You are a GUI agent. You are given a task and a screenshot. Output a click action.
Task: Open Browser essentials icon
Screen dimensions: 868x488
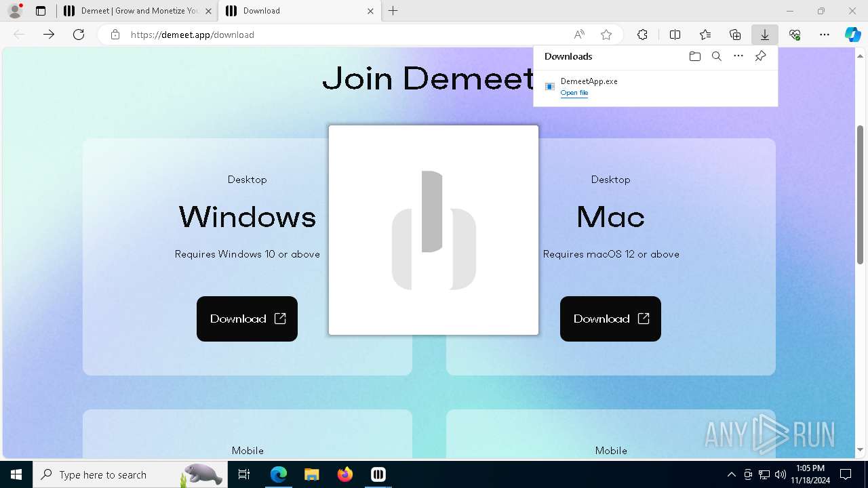795,35
